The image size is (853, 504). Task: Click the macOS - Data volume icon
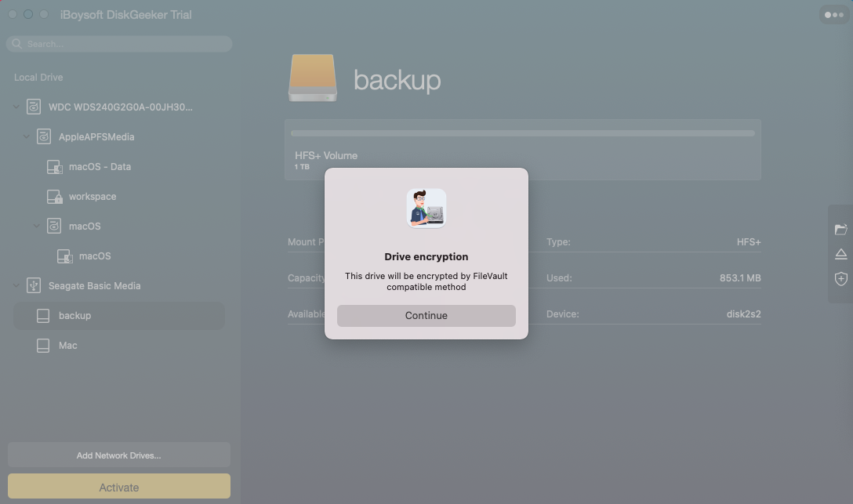pyautogui.click(x=54, y=167)
